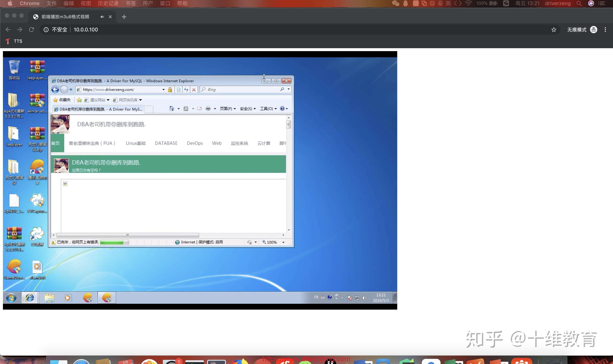
Task: Open the Chrome three-dot menu
Action: (x=605, y=30)
